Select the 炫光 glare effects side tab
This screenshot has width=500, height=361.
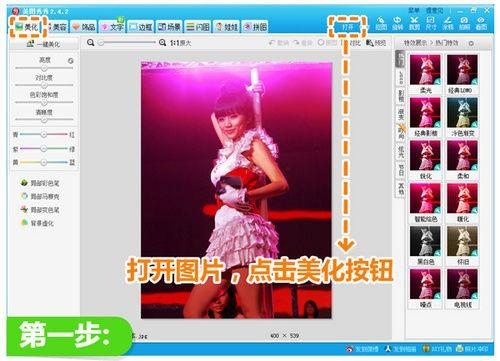(x=401, y=151)
